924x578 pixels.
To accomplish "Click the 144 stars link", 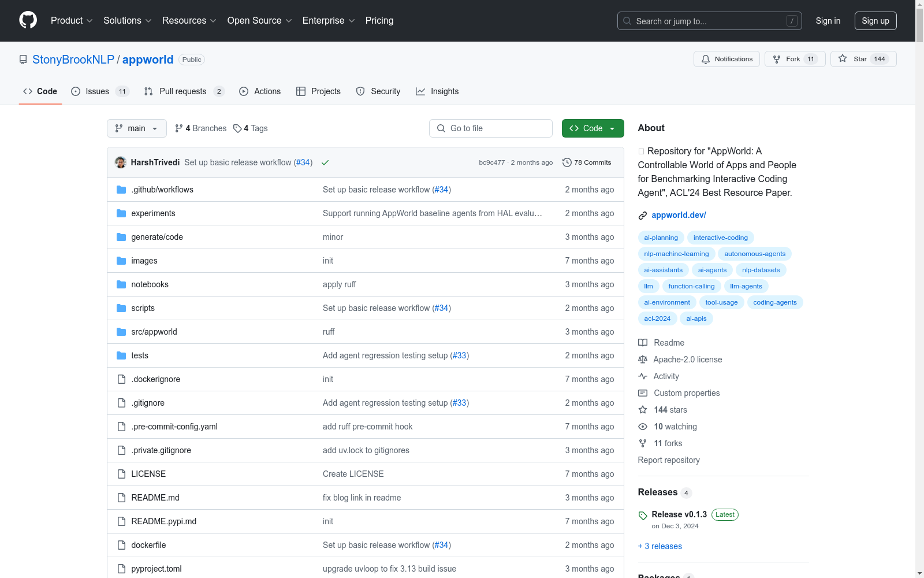I will coord(670,410).
